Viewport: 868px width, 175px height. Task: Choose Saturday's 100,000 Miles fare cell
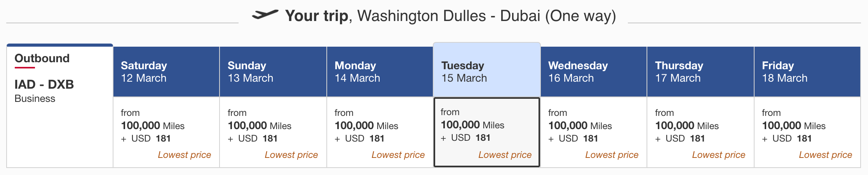(166, 132)
